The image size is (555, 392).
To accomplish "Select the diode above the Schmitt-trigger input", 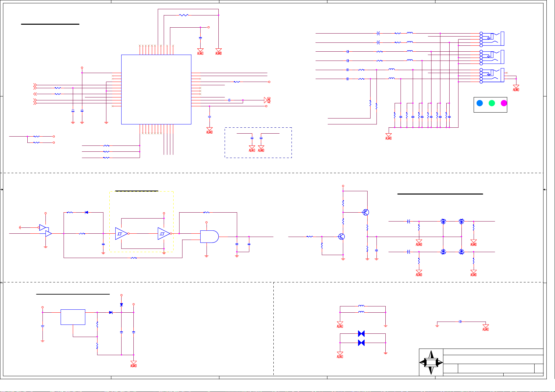I will click(x=86, y=212).
